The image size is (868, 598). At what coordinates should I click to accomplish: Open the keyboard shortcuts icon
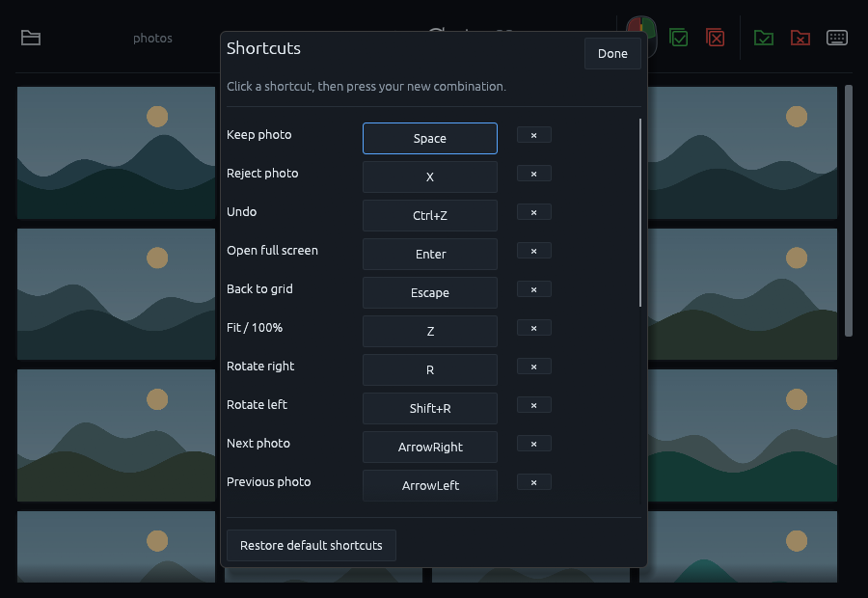[x=836, y=38]
